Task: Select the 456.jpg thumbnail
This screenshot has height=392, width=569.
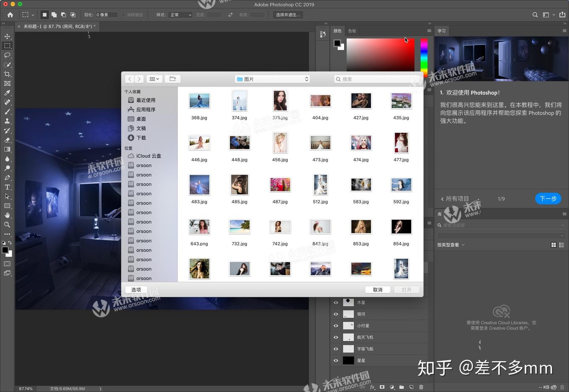Action: pos(280,143)
